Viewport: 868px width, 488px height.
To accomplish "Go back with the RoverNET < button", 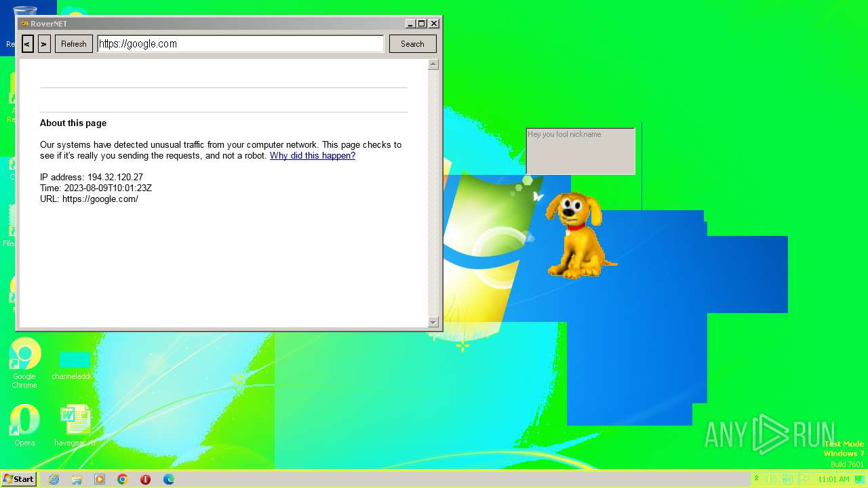I will coord(28,44).
